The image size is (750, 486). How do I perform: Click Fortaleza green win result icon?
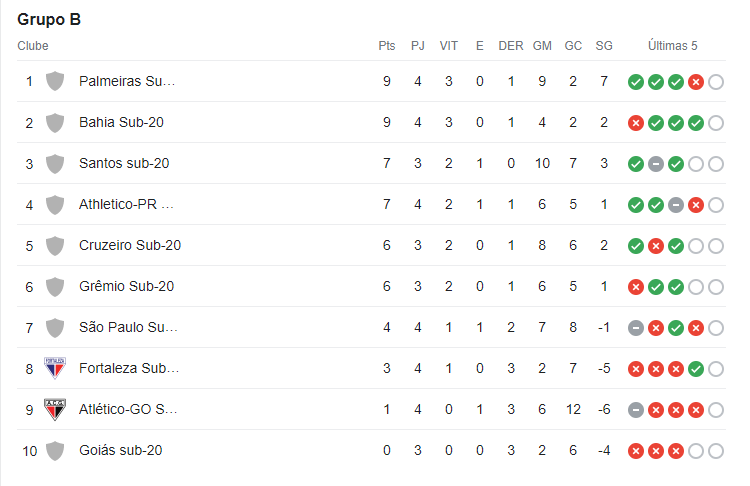[696, 369]
